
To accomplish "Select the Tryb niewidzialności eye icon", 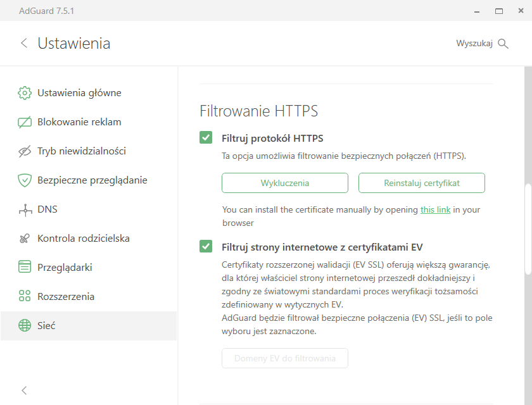I will click(25, 151).
